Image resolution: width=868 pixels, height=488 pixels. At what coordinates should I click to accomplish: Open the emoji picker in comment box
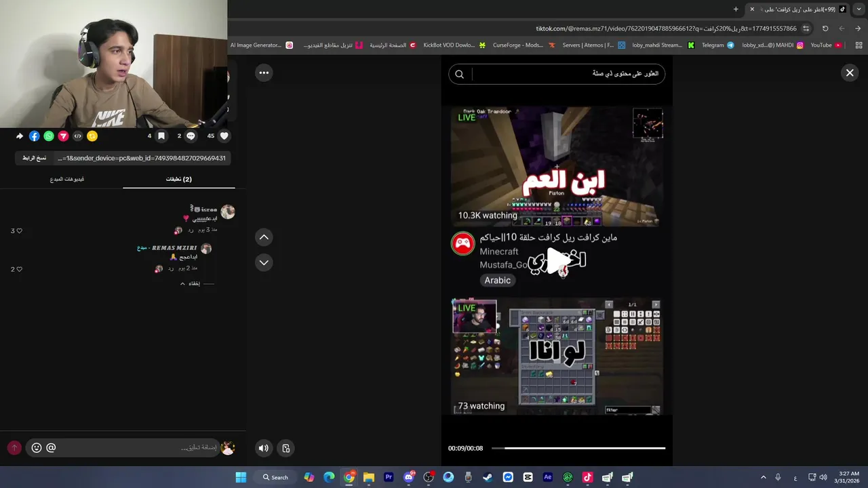(x=37, y=448)
